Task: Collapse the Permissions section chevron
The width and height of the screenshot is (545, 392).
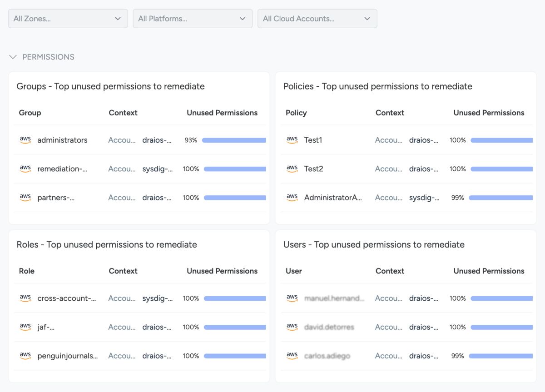Action: point(13,57)
